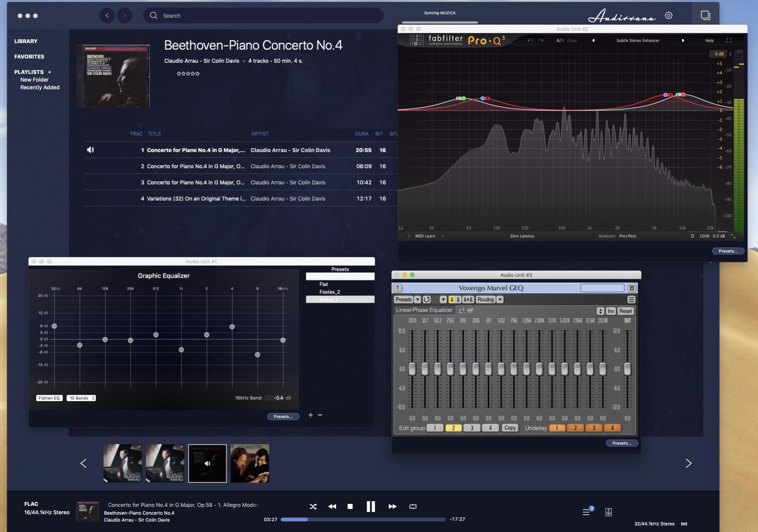The height and width of the screenshot is (532, 758).
Task: Toggle repeat mode
Action: [x=413, y=507]
